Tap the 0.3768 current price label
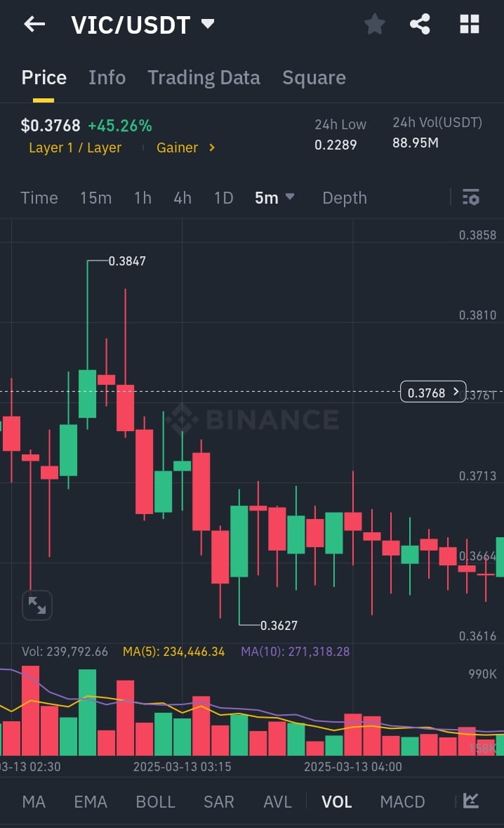Screen dimensions: 504x828 (x=433, y=392)
